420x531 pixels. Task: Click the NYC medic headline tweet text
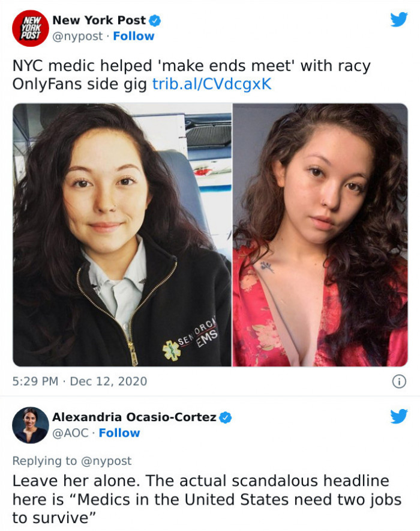[191, 75]
